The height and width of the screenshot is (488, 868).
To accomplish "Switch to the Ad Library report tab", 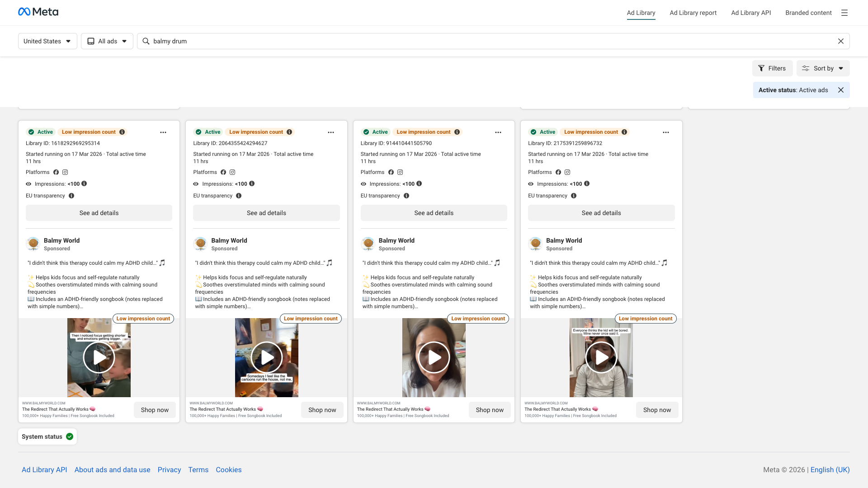I will (x=693, y=13).
